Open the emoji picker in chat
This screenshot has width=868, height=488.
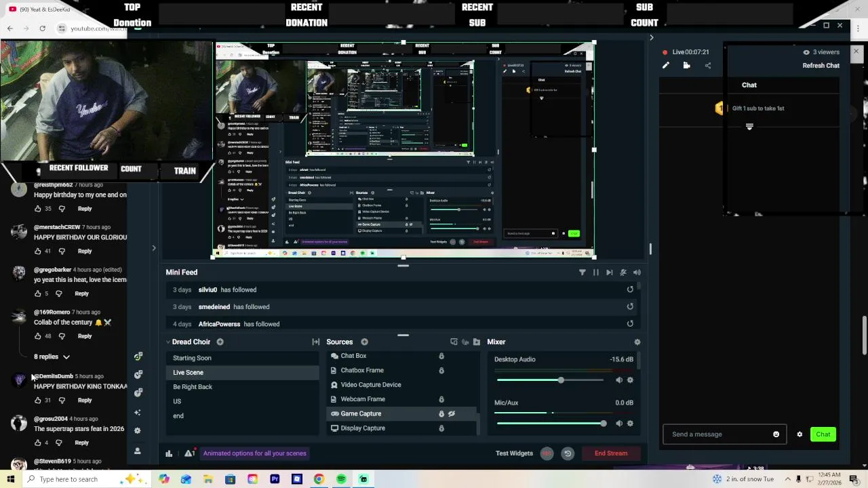coord(776,434)
